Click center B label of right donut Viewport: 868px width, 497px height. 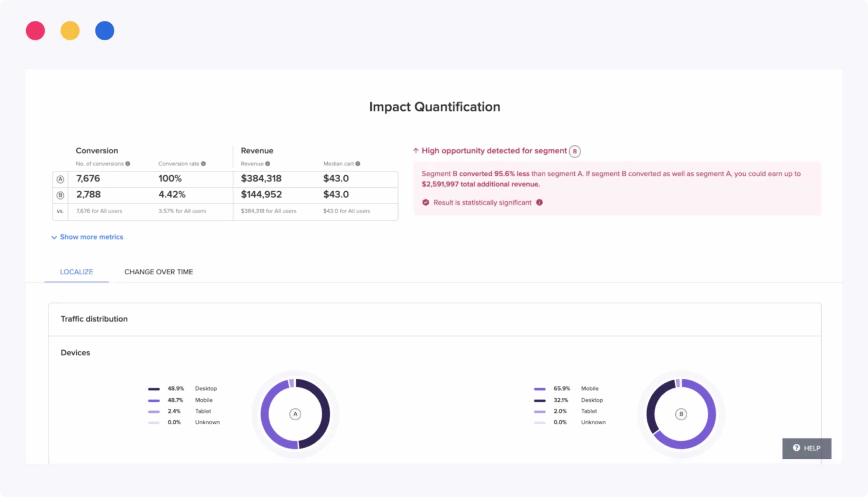(681, 414)
